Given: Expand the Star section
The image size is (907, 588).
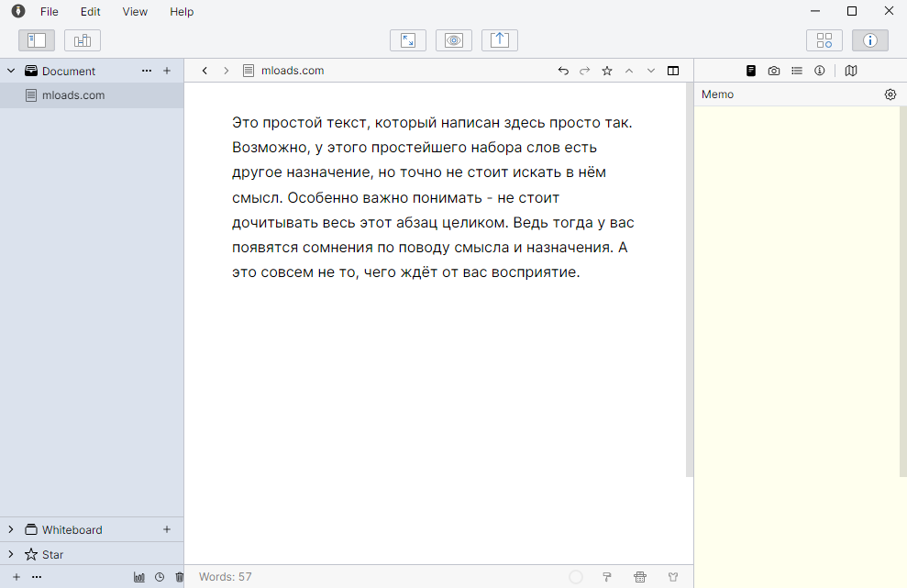Looking at the screenshot, I should point(10,554).
